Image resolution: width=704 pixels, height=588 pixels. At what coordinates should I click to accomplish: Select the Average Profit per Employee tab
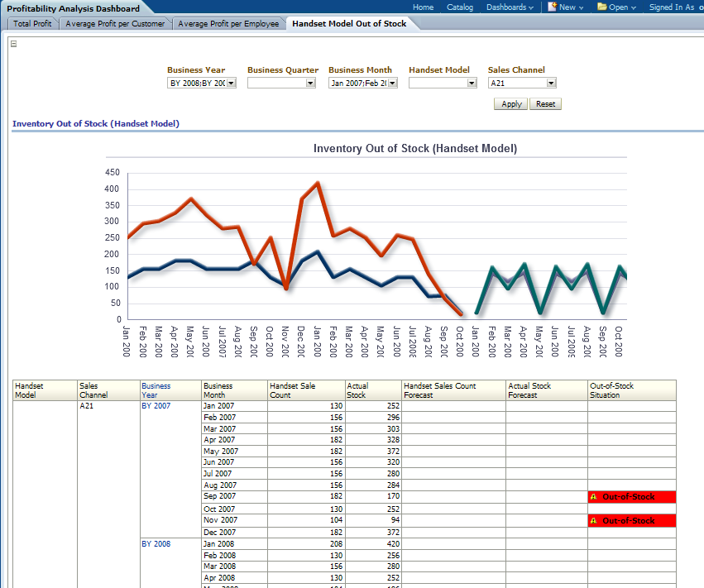(228, 24)
